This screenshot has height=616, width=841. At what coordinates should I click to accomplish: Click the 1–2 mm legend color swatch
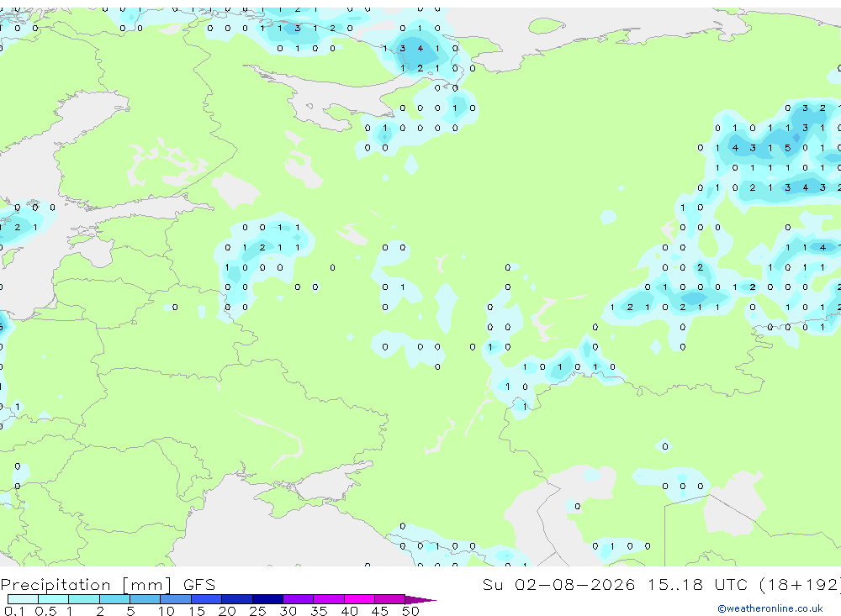pyautogui.click(x=84, y=599)
